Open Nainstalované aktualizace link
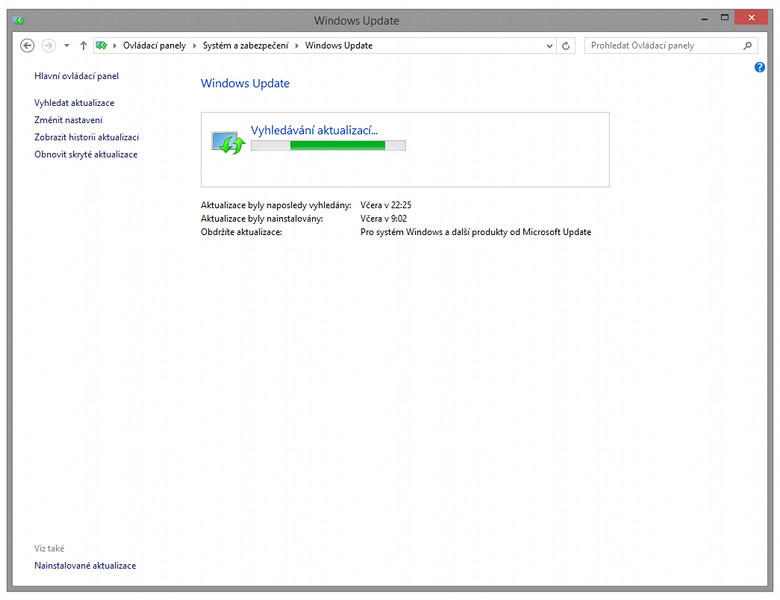Viewport: 780px width, 600px height. (x=85, y=566)
